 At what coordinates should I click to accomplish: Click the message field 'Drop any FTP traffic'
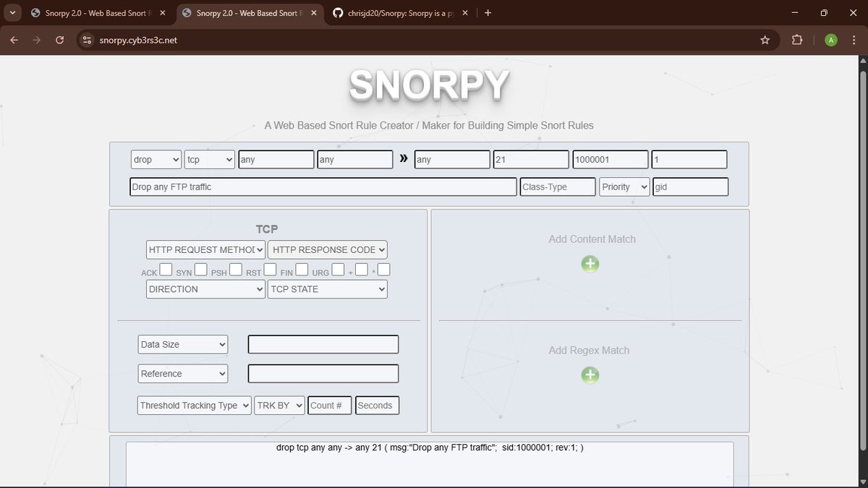(323, 187)
